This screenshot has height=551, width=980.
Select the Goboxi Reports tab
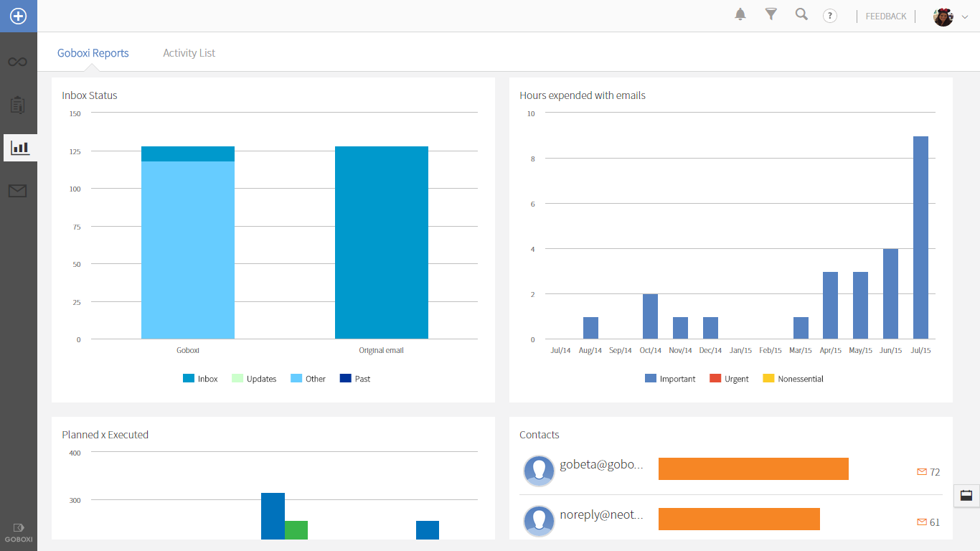[93, 52]
